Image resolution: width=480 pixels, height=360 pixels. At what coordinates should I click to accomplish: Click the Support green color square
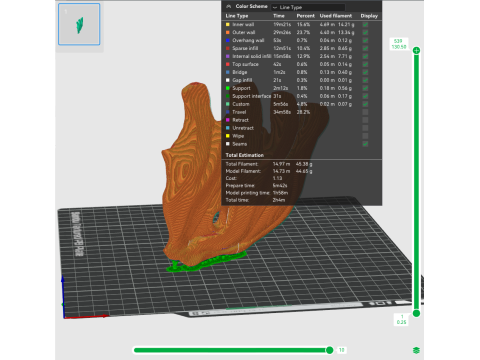pyautogui.click(x=228, y=88)
